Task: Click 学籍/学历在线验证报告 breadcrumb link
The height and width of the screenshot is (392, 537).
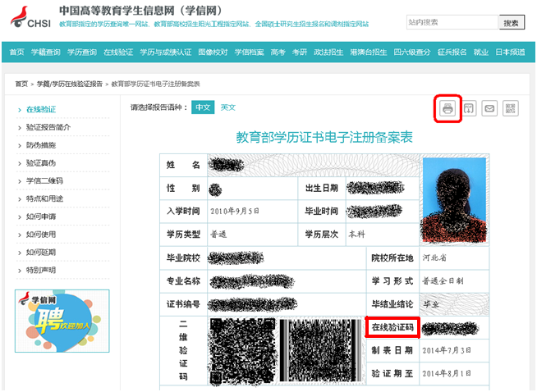Action: coord(68,84)
